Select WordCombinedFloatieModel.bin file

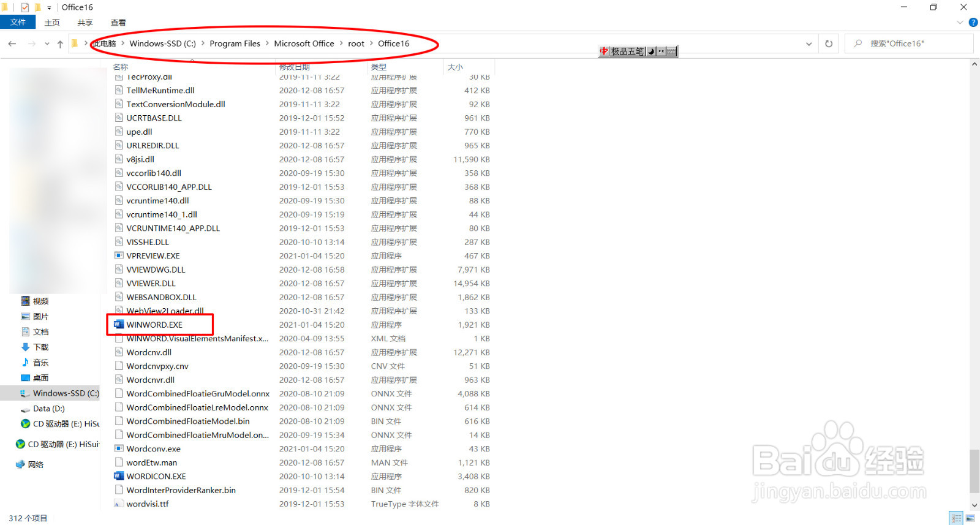point(188,421)
